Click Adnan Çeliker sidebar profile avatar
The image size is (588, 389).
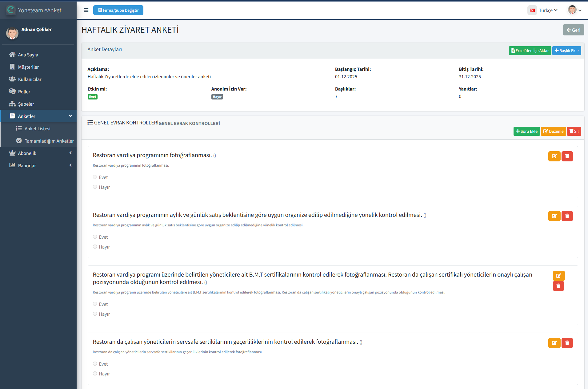tap(12, 33)
